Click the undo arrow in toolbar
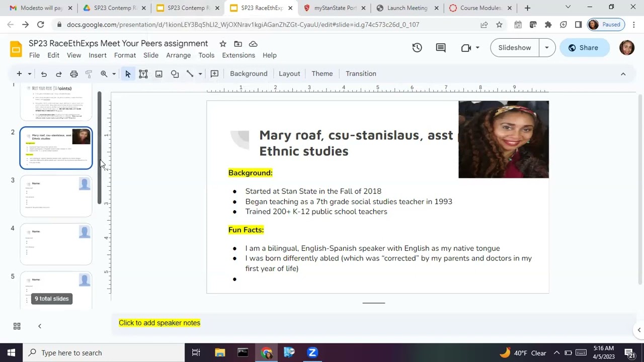The height and width of the screenshot is (362, 644). [x=44, y=74]
